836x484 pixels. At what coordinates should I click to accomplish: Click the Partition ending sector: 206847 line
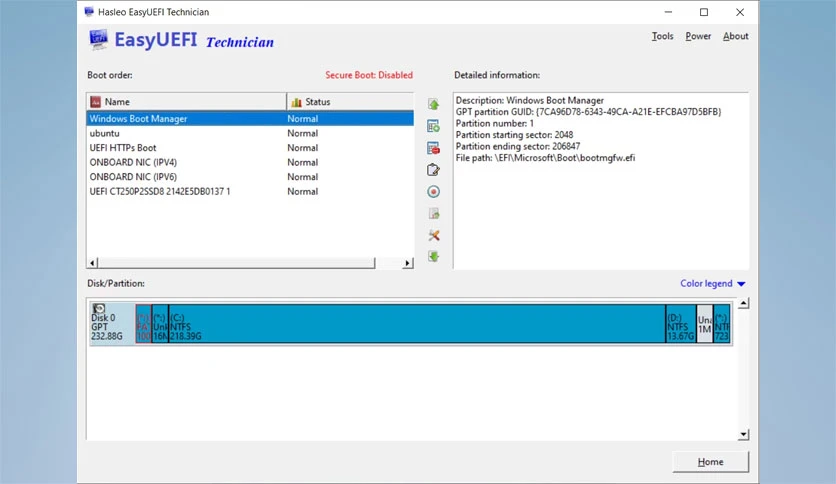(518, 146)
